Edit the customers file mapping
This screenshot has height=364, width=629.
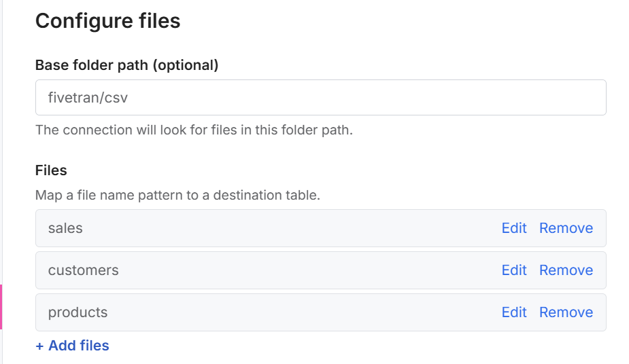coord(514,270)
